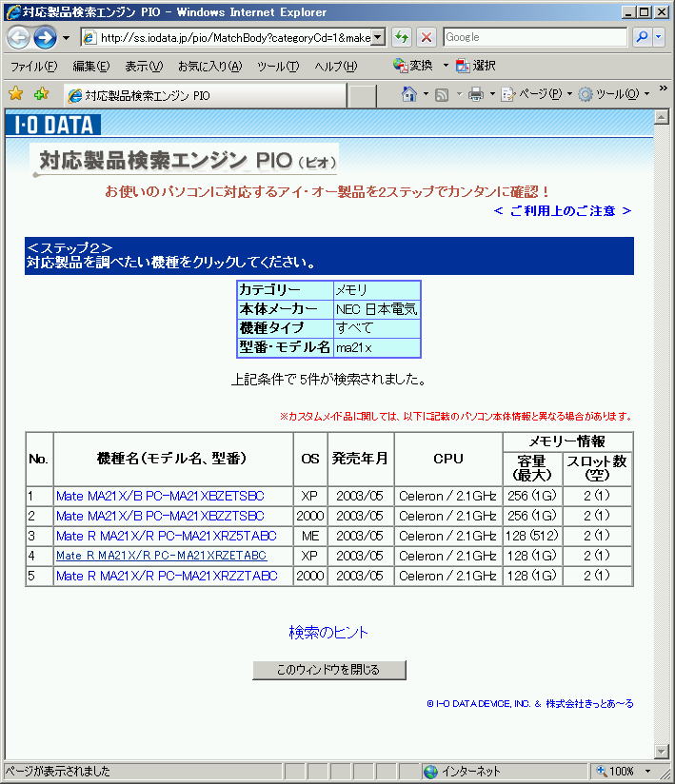Click the ma21x model name cell
Viewport: 675px width, 784px height.
tap(377, 347)
